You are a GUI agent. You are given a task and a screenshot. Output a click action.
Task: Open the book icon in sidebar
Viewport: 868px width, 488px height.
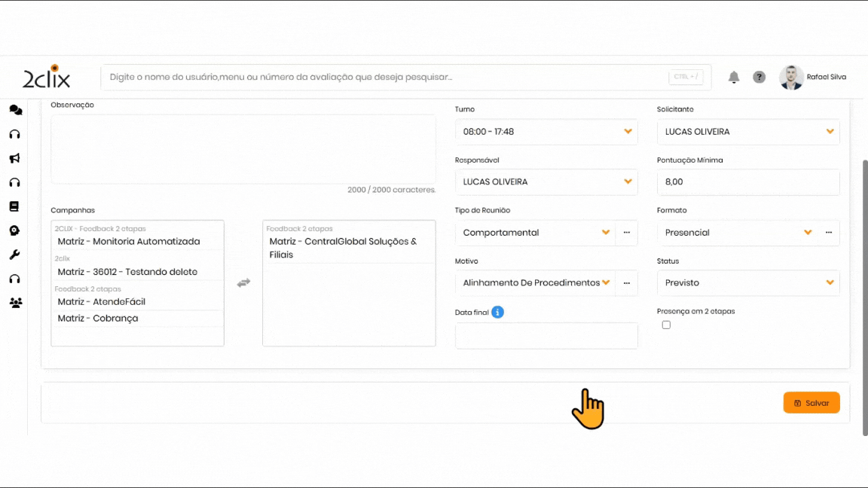14,206
